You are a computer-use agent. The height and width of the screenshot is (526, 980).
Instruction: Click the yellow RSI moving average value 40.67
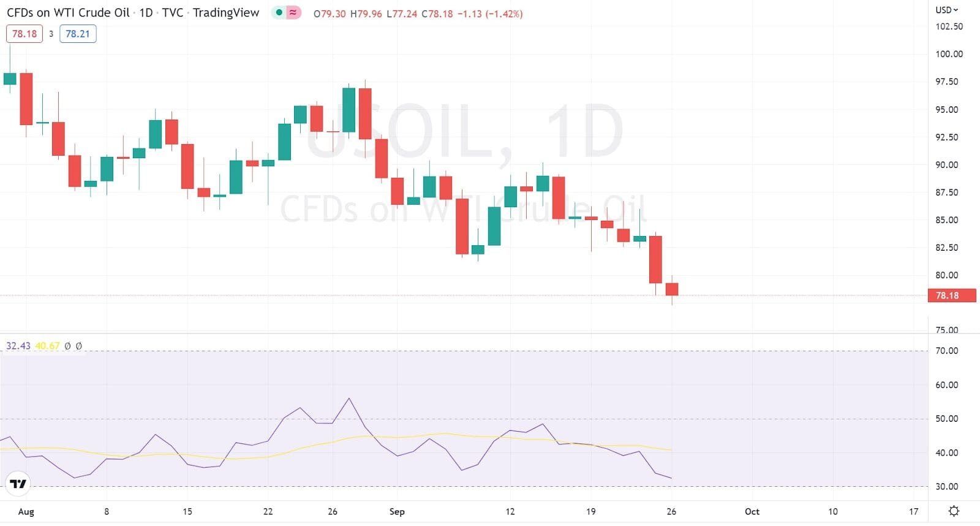click(47, 346)
